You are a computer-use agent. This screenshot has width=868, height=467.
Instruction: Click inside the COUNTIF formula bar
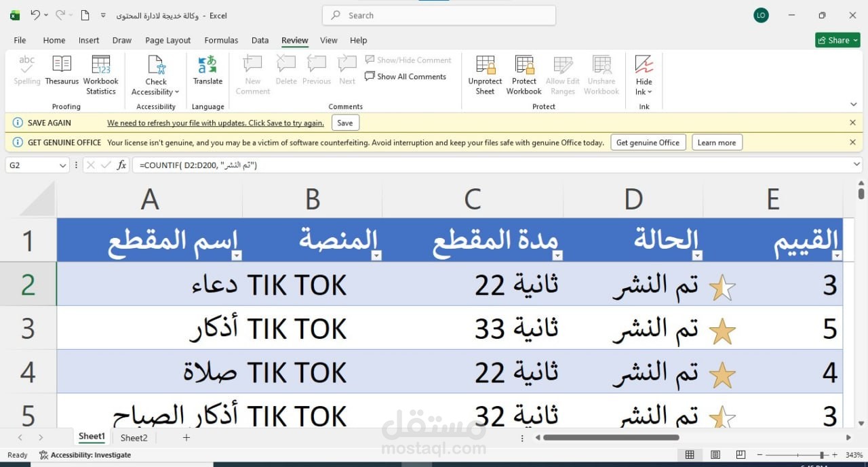(490, 165)
